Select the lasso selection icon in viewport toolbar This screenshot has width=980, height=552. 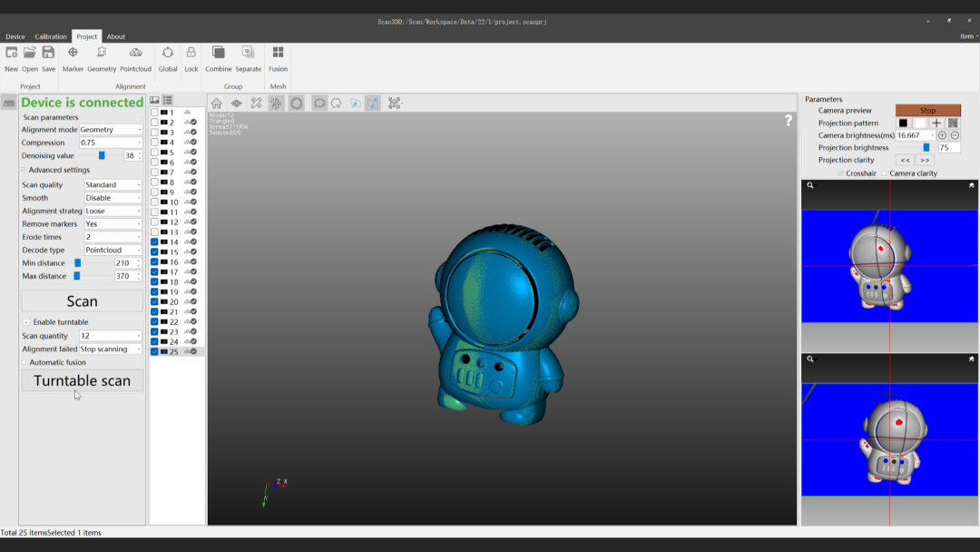319,103
